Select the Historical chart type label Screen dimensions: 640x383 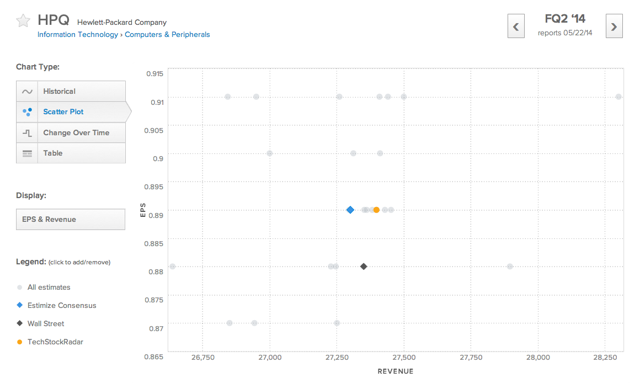click(59, 91)
